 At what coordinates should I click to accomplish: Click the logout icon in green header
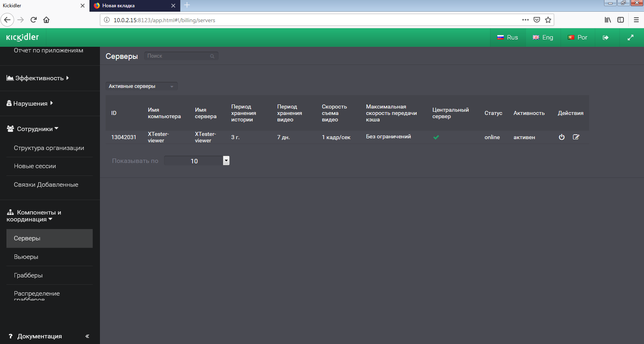[x=605, y=38]
